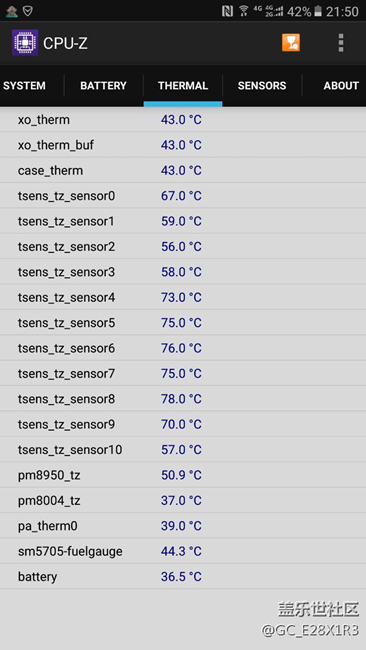Open the three-dot overflow menu
The image size is (366, 650).
coord(341,43)
